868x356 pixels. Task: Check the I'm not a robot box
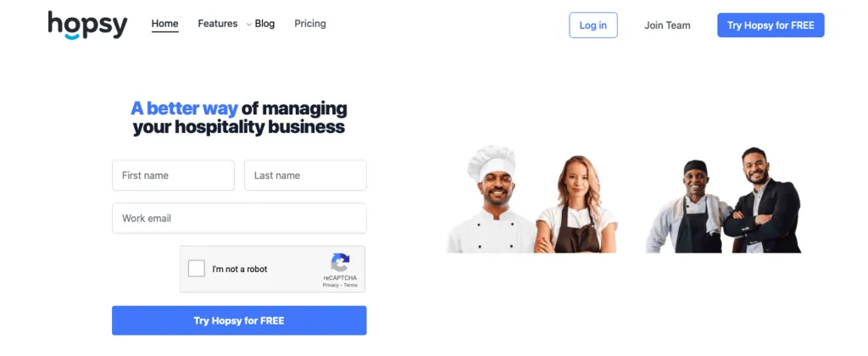click(x=197, y=269)
